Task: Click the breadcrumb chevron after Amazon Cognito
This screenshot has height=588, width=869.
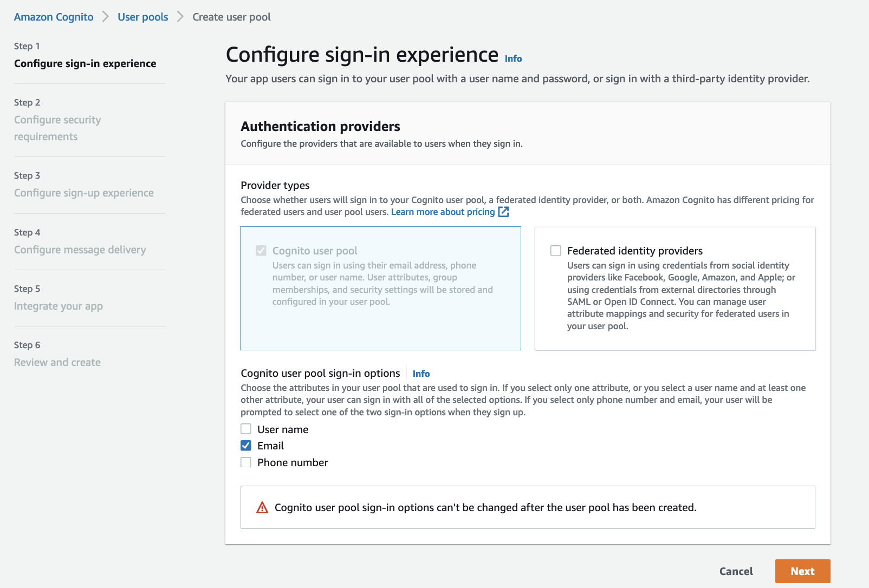Action: (x=106, y=17)
